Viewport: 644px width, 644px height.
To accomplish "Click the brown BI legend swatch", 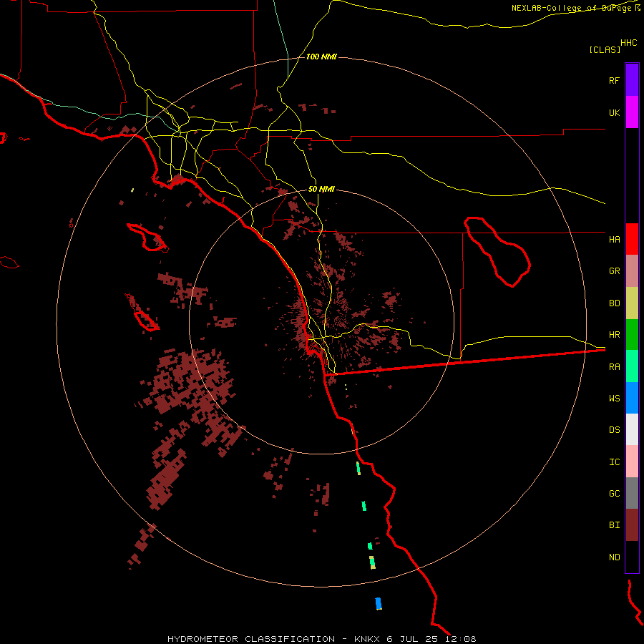I will (x=632, y=525).
